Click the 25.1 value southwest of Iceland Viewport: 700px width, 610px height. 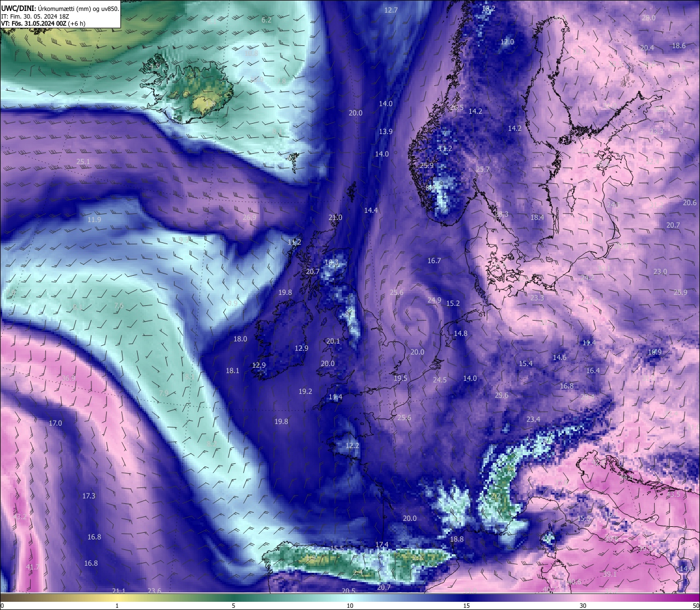coord(83,162)
